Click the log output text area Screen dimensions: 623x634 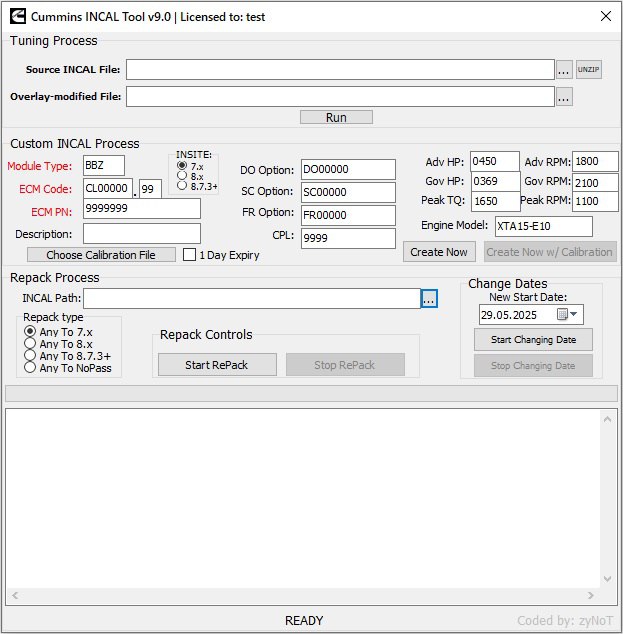coord(303,498)
